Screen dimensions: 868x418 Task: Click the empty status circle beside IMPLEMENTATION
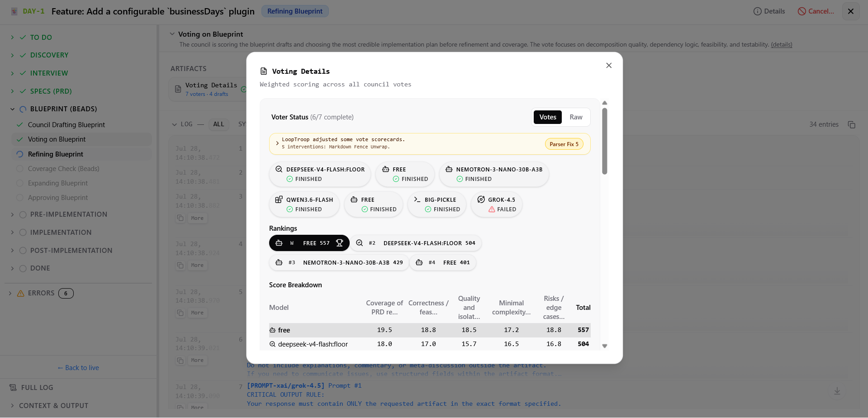click(23, 233)
